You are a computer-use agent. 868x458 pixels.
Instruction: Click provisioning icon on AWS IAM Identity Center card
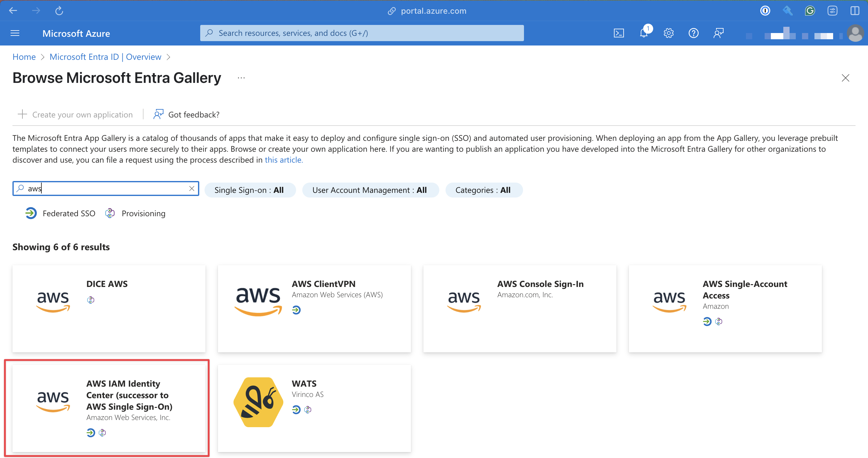coord(102,432)
